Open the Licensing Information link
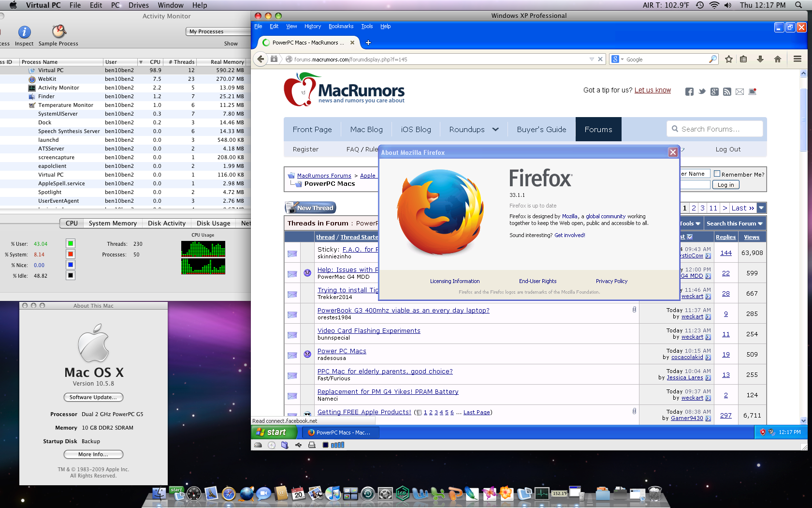 pos(455,281)
